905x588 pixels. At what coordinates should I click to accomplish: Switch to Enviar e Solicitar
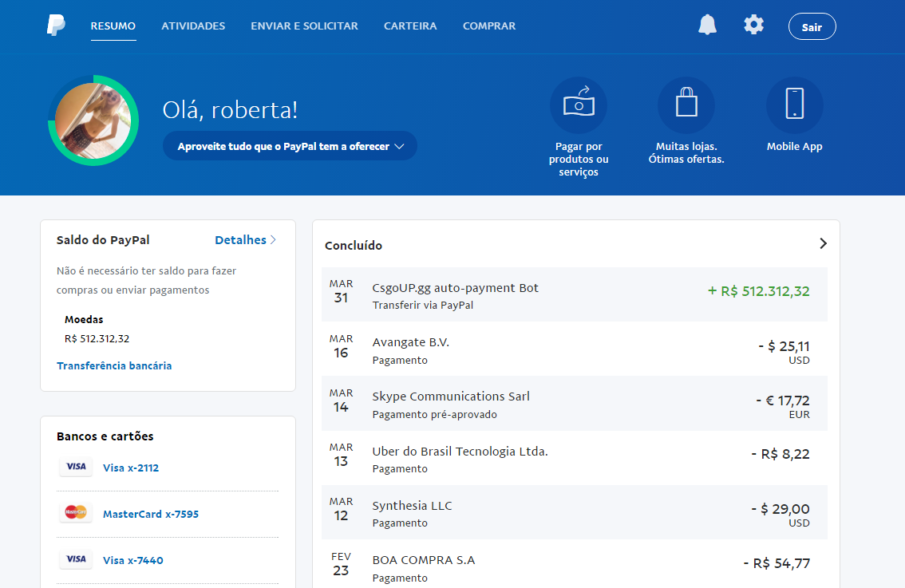[x=304, y=26]
